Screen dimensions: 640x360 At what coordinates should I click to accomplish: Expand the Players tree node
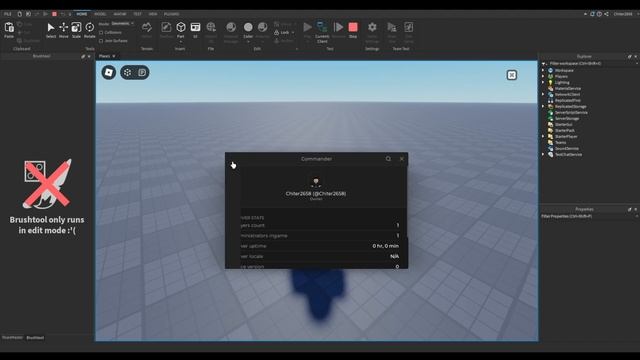coord(543,76)
